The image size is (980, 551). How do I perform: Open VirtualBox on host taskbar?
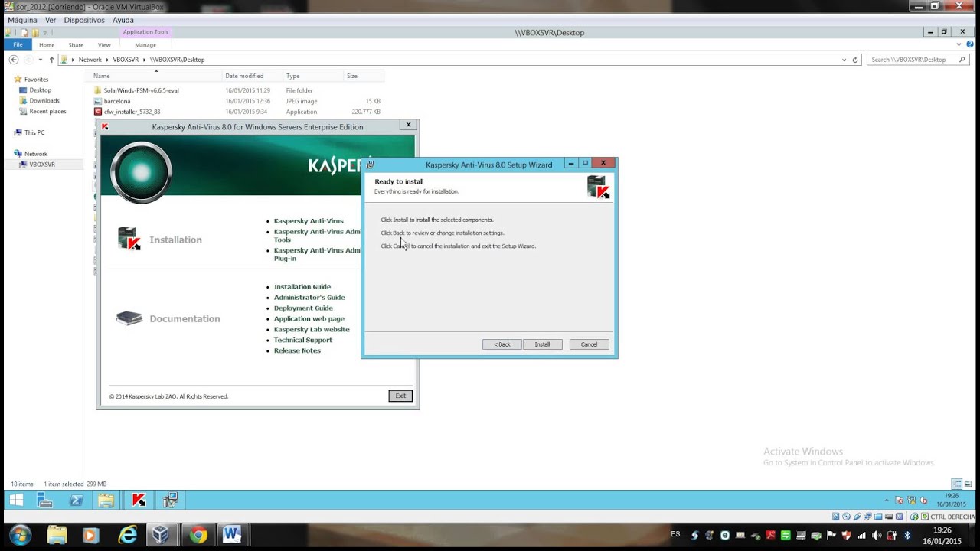(160, 536)
